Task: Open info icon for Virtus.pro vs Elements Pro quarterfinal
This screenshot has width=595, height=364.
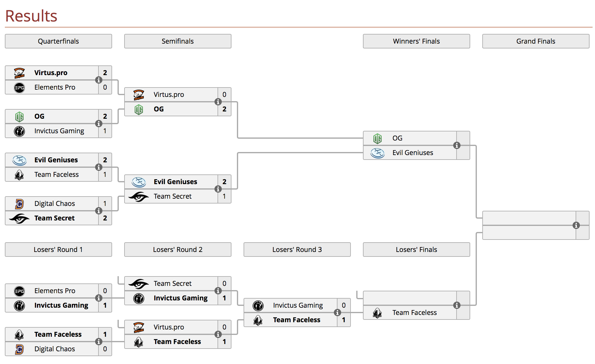Action: coord(98,80)
